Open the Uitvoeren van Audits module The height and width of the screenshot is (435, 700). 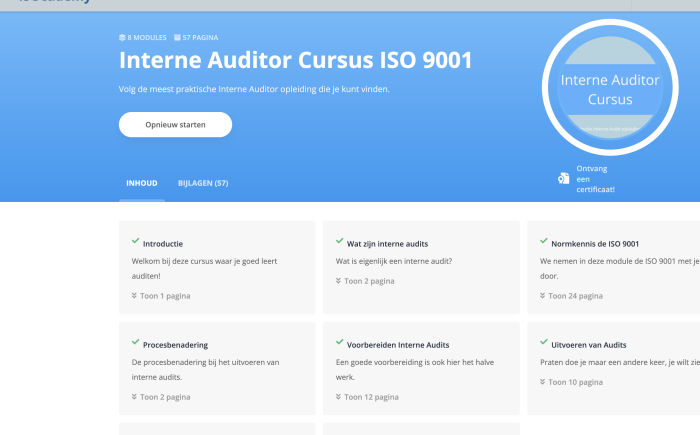coord(589,345)
